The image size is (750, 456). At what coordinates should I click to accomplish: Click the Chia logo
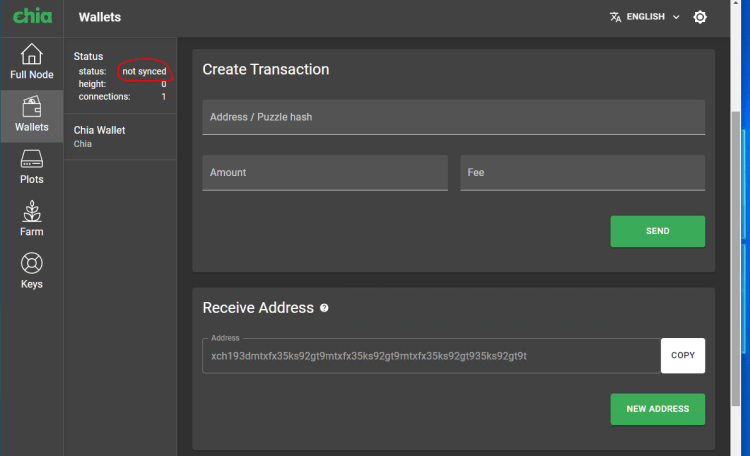(32, 16)
